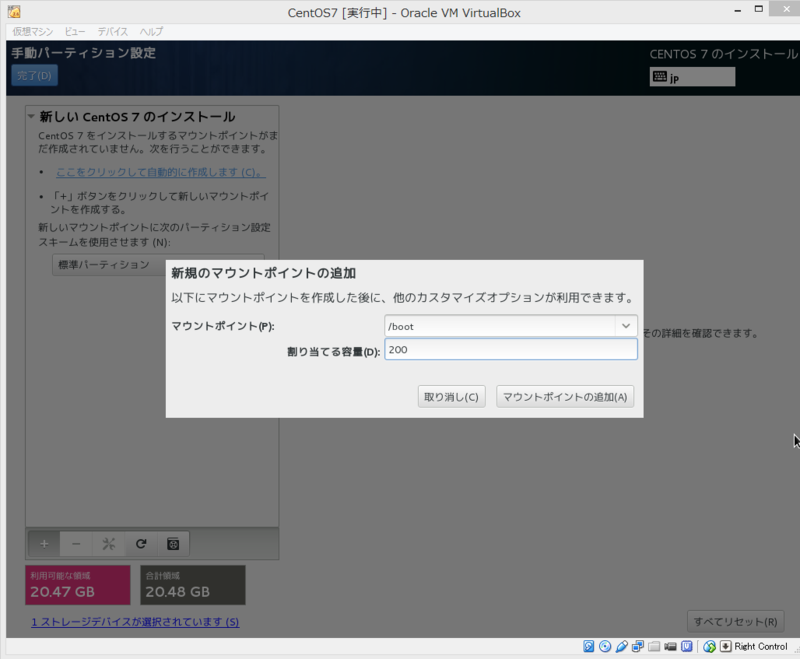Image resolution: width=800 pixels, height=659 pixels.
Task: Open the 仮想マシン menu
Action: click(x=32, y=31)
